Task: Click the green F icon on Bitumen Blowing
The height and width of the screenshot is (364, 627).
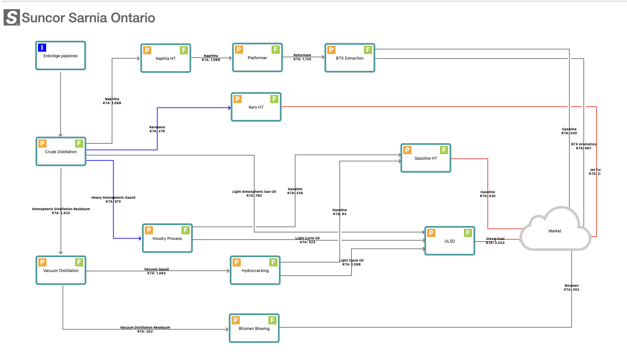Action: coord(272,320)
